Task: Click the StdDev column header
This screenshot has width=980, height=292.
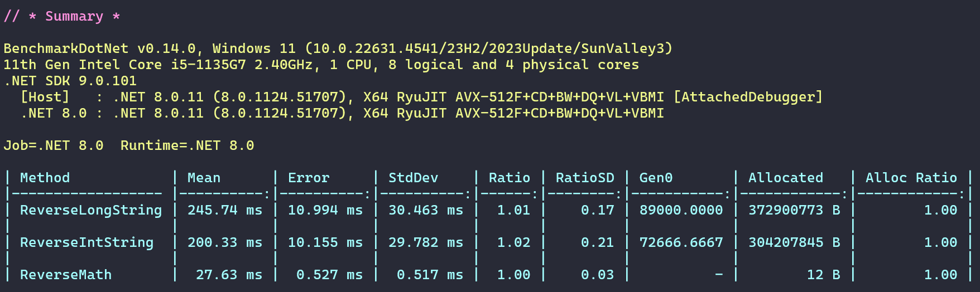Action: pos(413,178)
